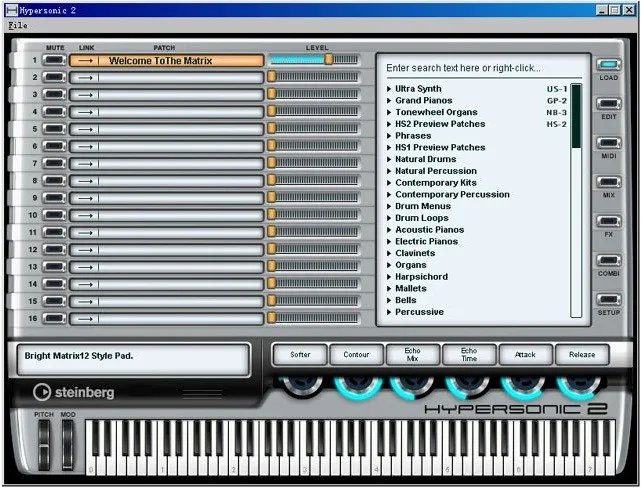The width and height of the screenshot is (641, 489).
Task: Click the link arrow on slot 5
Action: (x=85, y=129)
